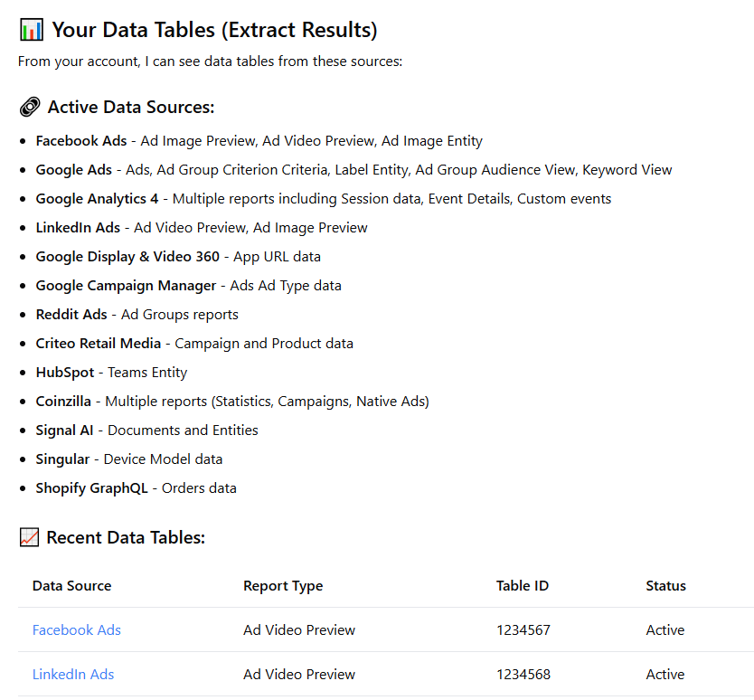The height and width of the screenshot is (700, 754).
Task: Click the trend chart icon beside Recent Data Tables
Action: 29,537
